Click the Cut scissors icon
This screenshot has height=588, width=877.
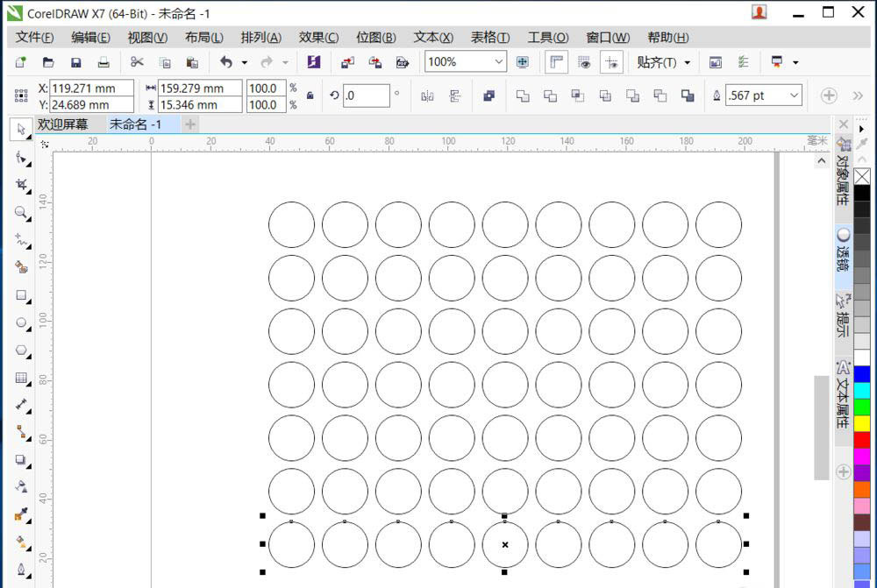(137, 62)
